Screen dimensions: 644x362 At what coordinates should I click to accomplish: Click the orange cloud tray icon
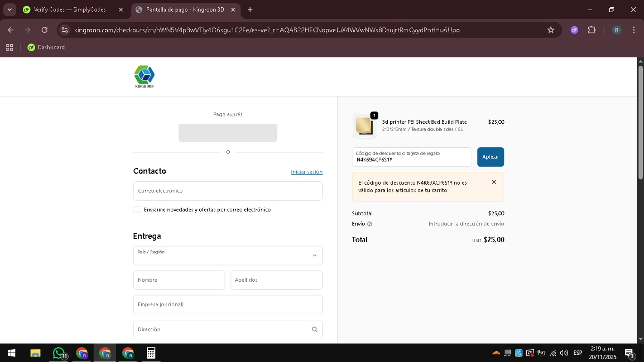click(x=496, y=353)
